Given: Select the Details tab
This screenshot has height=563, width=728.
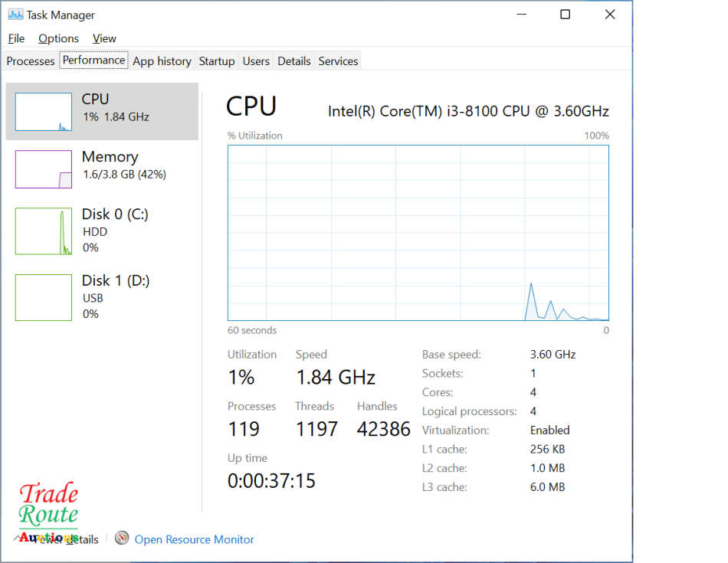Looking at the screenshot, I should point(293,61).
